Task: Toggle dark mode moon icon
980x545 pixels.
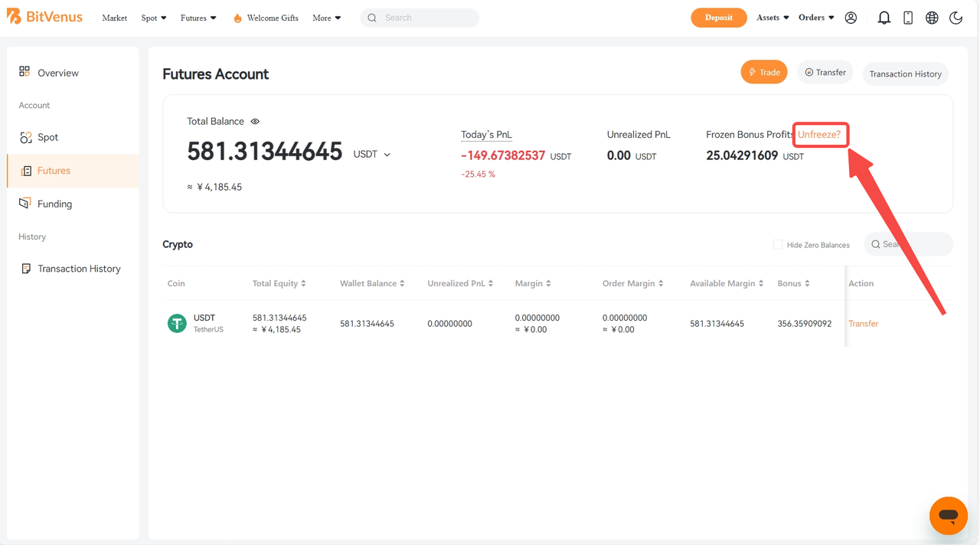Action: [x=955, y=18]
